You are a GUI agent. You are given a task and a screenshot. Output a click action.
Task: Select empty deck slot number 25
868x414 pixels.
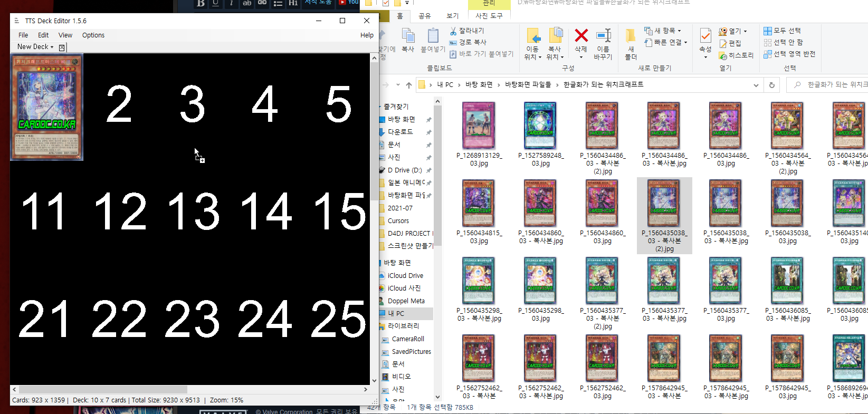[x=338, y=319]
